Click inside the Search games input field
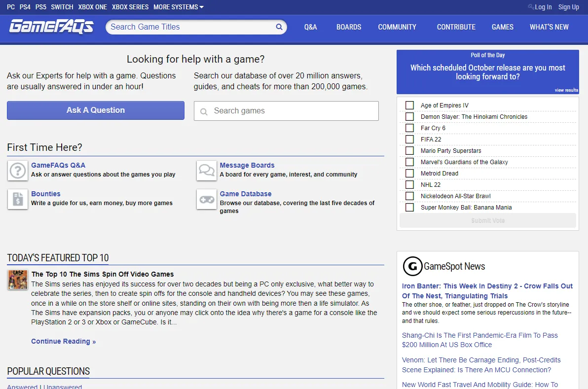588x389 pixels. coord(286,111)
